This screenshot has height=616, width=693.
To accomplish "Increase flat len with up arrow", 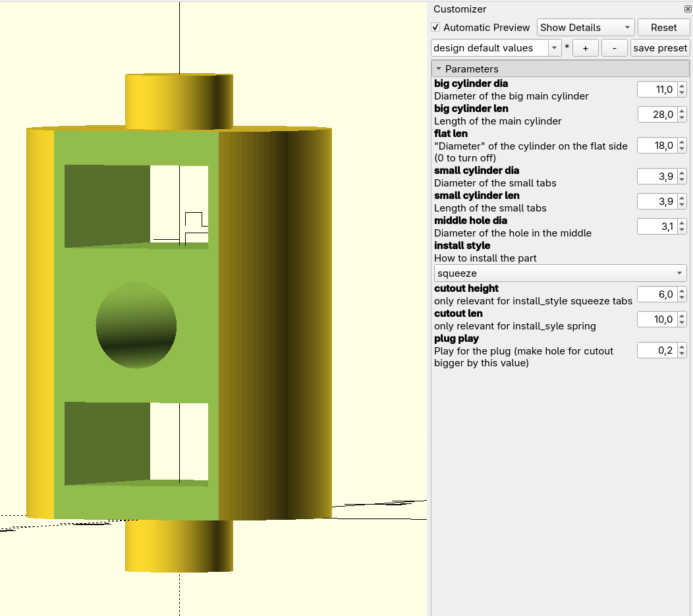I will 682,142.
